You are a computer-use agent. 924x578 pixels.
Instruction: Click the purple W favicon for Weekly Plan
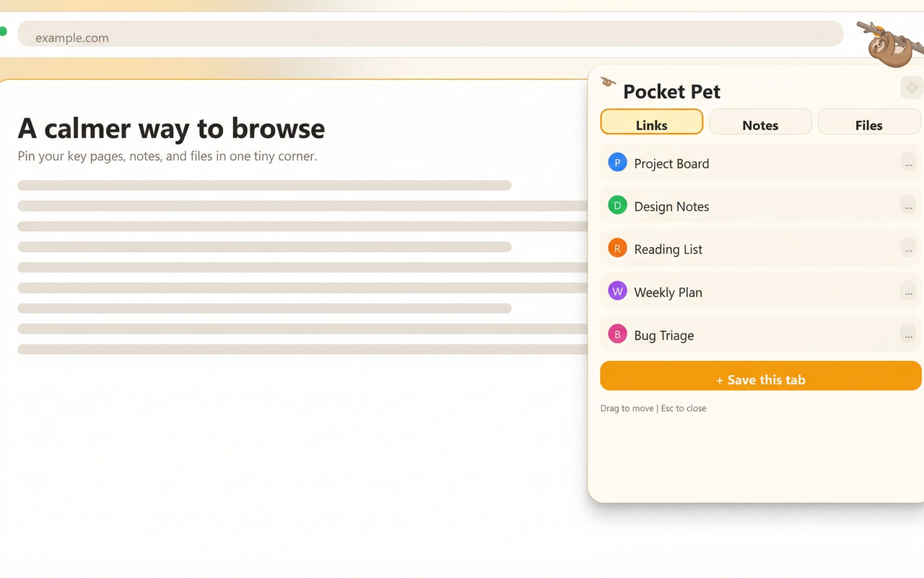[x=617, y=290]
